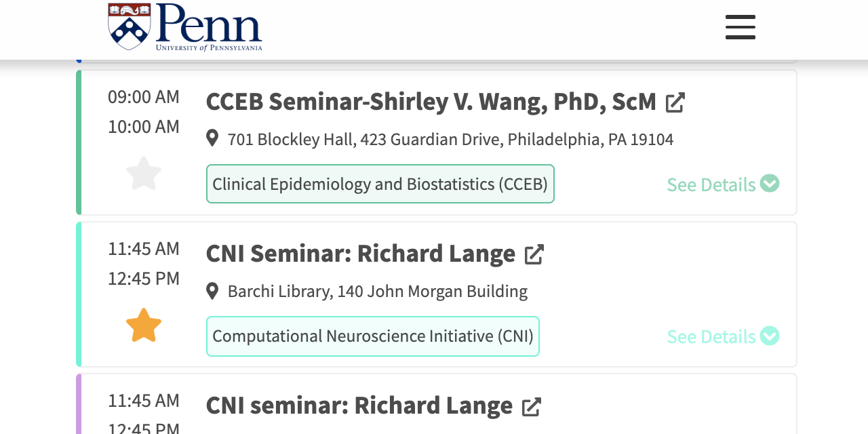Expand See Details for CNI Seminar
This screenshot has height=434, width=868.
(x=711, y=336)
